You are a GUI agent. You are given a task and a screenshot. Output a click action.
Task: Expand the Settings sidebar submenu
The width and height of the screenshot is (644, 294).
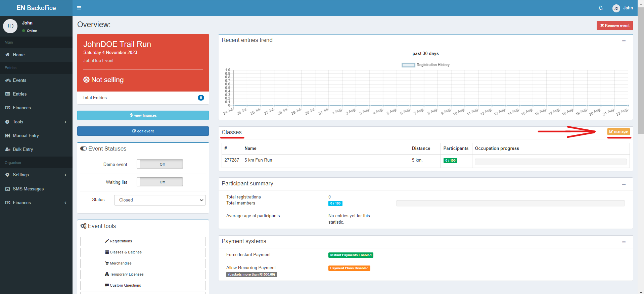[36, 175]
